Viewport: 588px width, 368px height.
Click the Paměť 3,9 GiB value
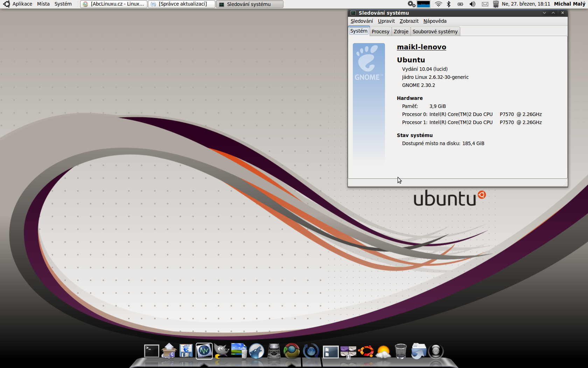pyautogui.click(x=437, y=106)
